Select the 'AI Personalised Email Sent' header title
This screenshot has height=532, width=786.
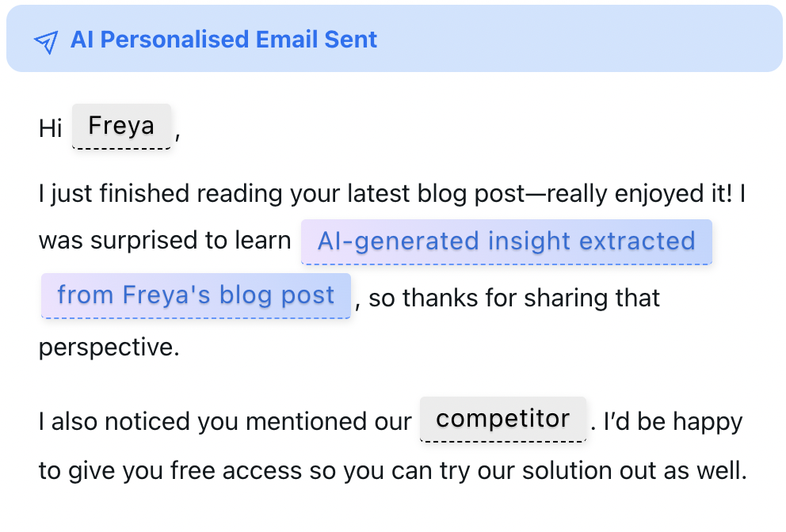[x=223, y=40]
